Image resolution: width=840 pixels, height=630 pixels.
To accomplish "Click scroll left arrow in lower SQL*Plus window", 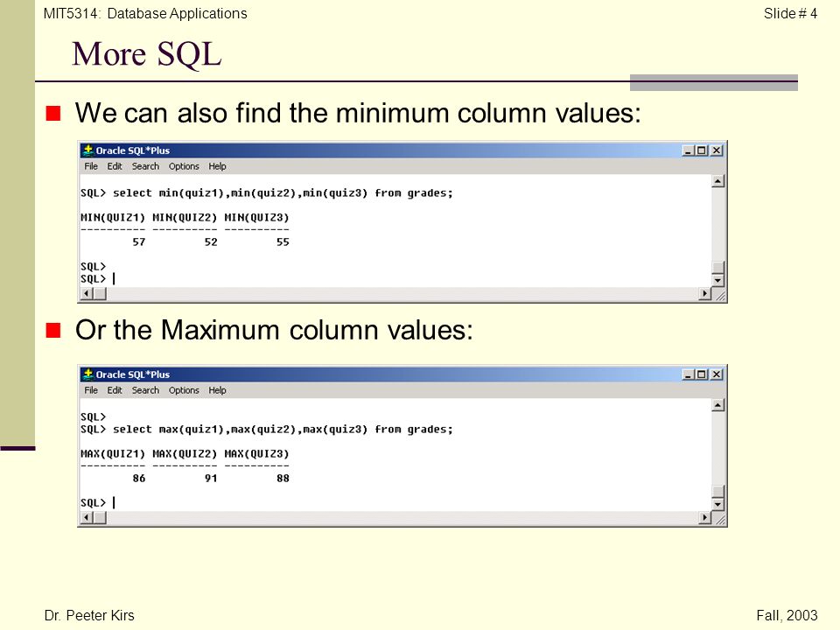I will [87, 517].
